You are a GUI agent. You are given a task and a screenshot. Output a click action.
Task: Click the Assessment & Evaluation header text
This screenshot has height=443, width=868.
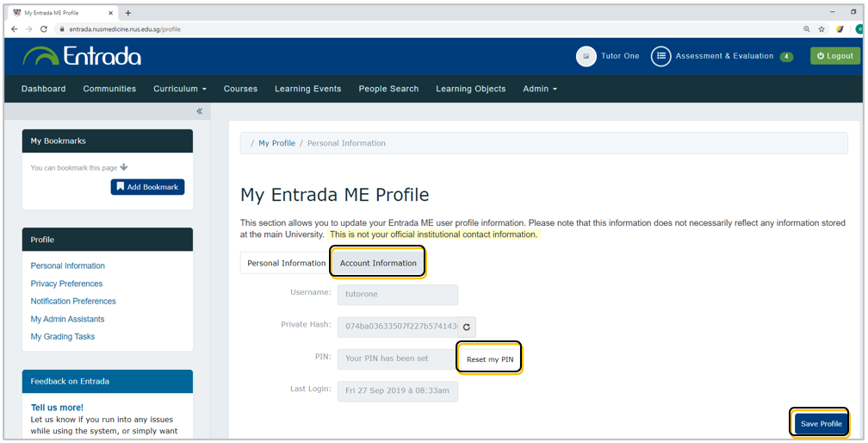coord(725,56)
